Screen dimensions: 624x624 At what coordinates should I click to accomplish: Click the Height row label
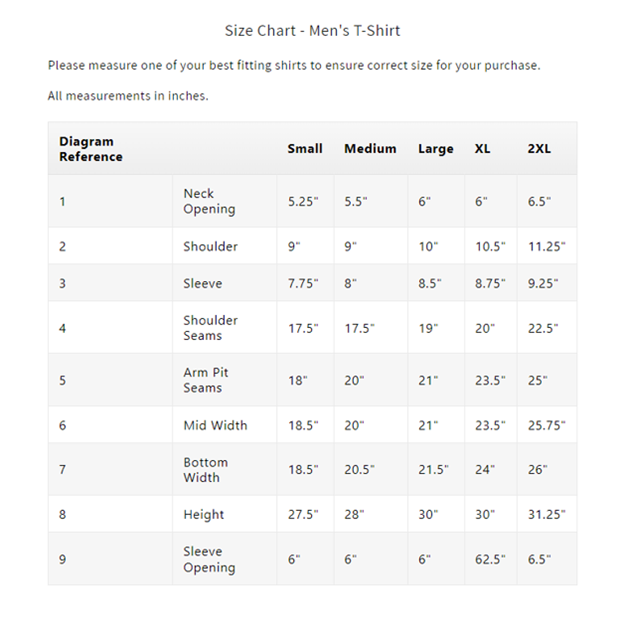[204, 515]
